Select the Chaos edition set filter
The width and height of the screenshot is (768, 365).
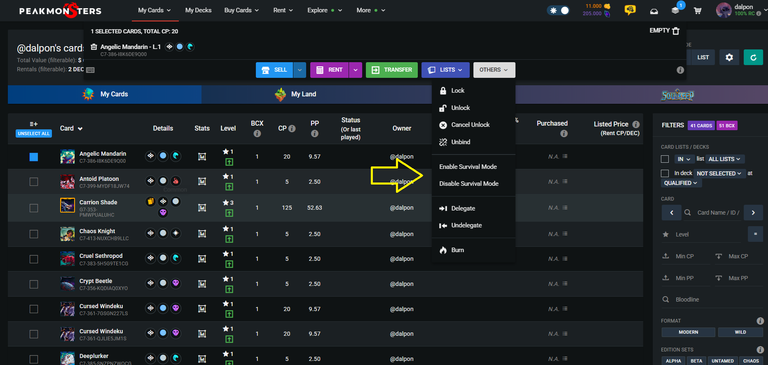point(750,361)
